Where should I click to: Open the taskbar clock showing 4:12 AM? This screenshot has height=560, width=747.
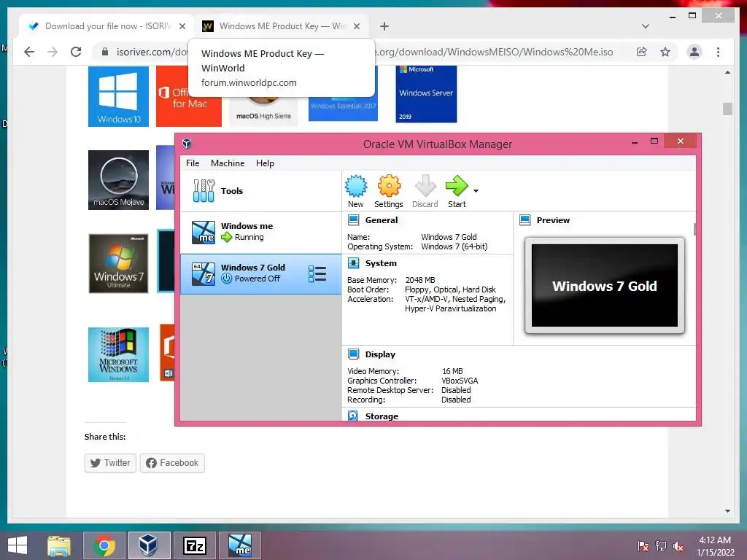coord(715,545)
